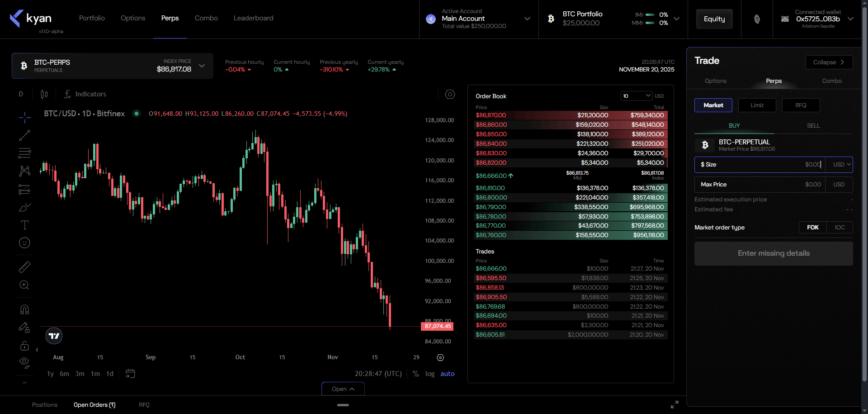Expand the Active Account dropdown

point(527,19)
